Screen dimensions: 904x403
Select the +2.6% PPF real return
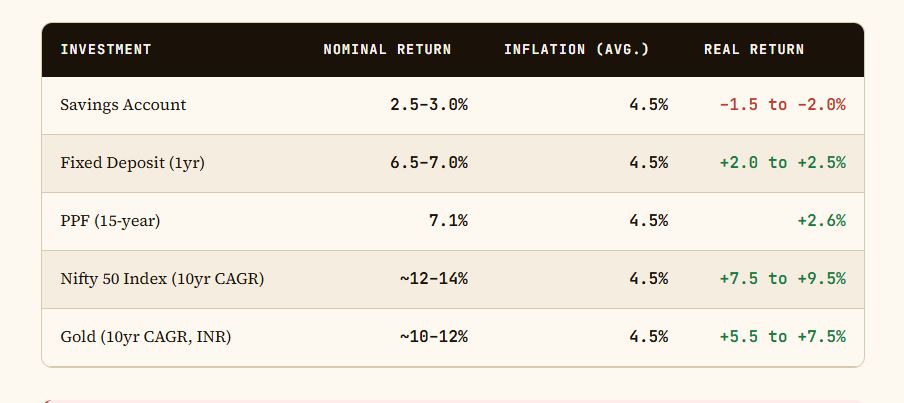point(821,221)
